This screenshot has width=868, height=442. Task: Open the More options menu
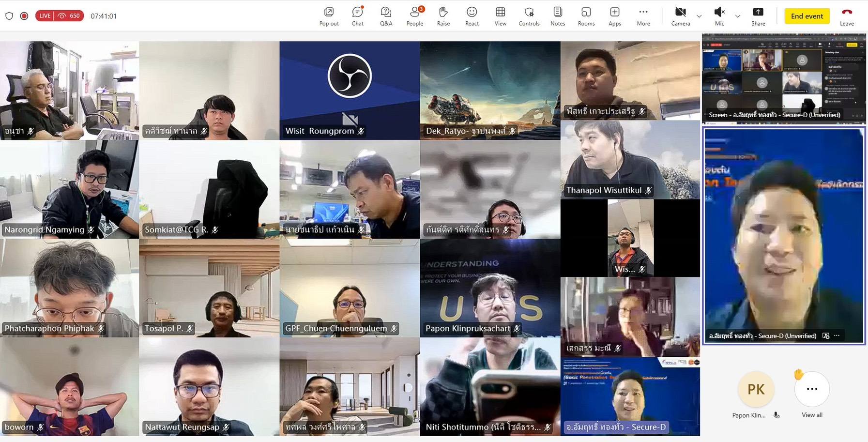643,16
